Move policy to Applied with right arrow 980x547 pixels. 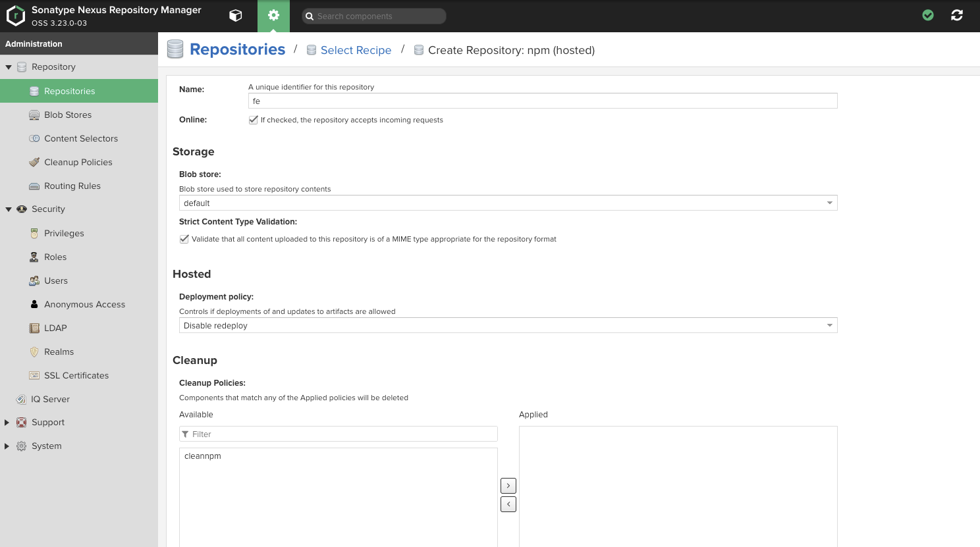(508, 486)
